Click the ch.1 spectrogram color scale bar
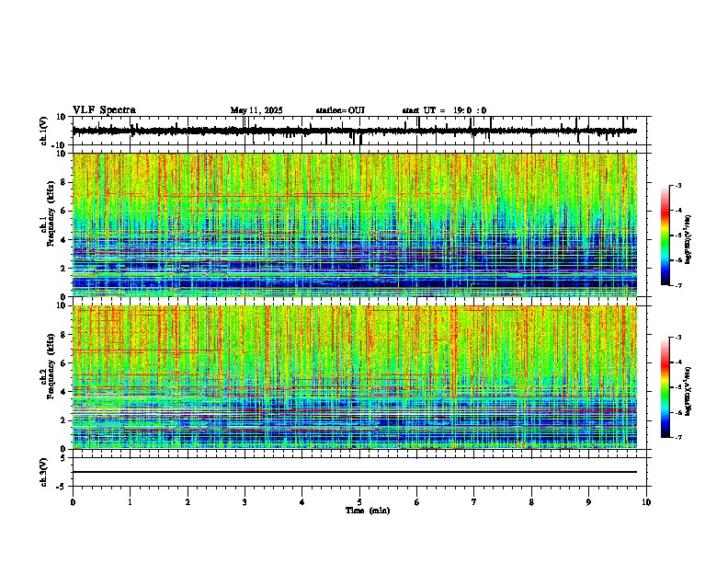Viewport: 728px width, 563px height. pos(665,235)
